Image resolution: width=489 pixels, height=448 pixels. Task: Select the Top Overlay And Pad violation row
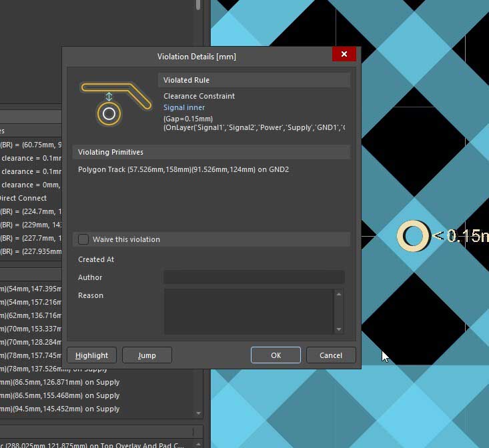(x=93, y=445)
